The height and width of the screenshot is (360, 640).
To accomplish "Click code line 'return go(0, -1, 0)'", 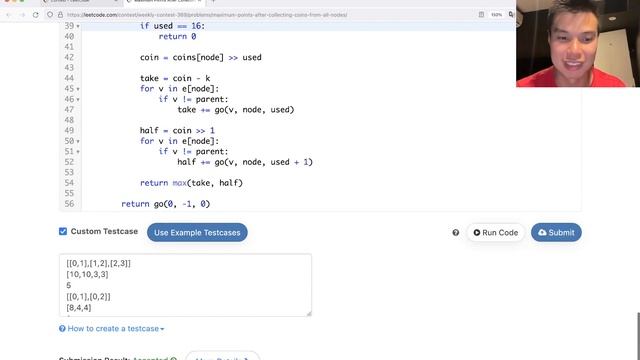I will coord(166,204).
